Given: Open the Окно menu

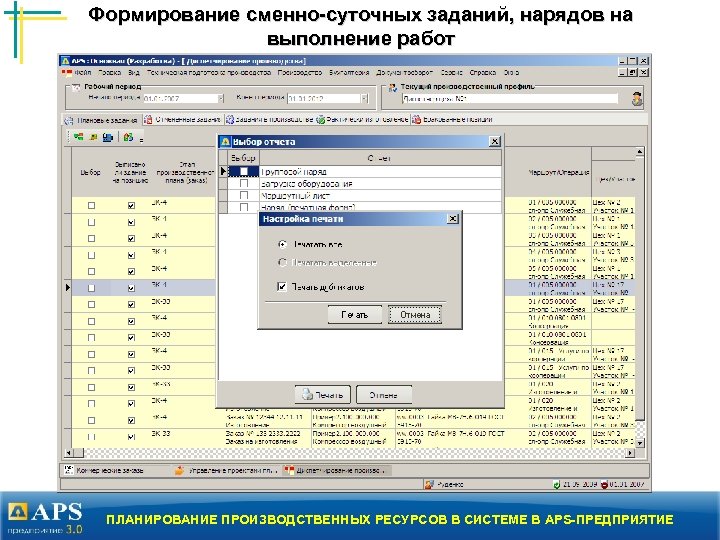Looking at the screenshot, I should click(511, 73).
